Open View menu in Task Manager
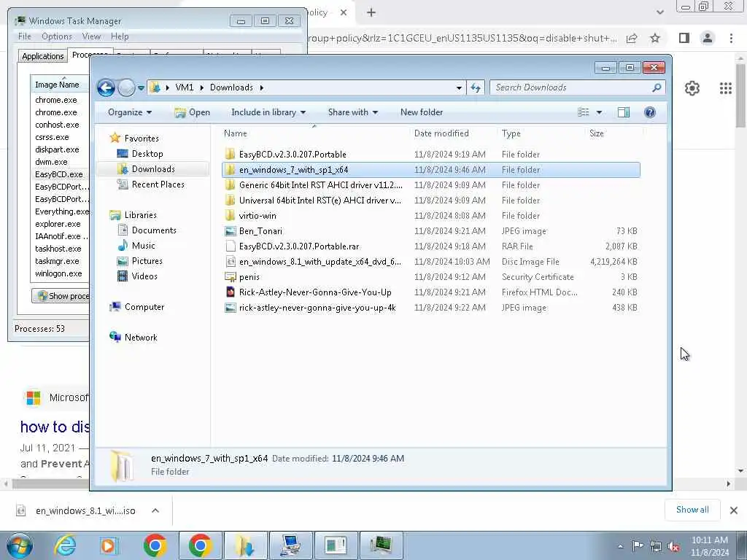The image size is (747, 560). coord(91,36)
